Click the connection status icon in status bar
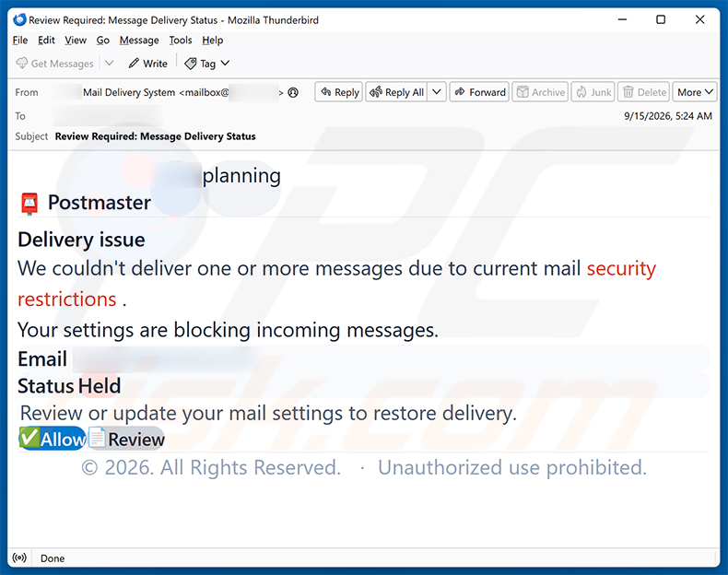728x575 pixels. point(19,557)
